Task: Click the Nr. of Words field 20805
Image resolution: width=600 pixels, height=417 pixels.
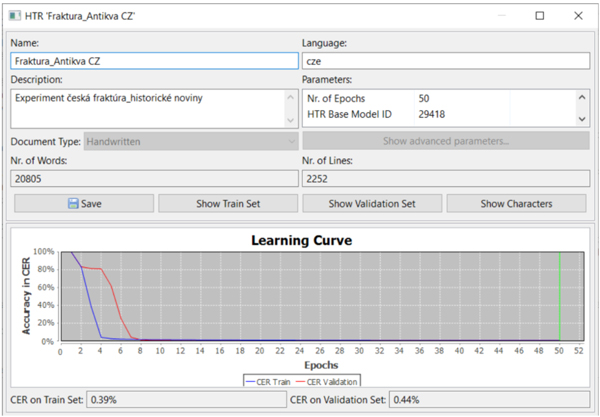Action: 155,179
